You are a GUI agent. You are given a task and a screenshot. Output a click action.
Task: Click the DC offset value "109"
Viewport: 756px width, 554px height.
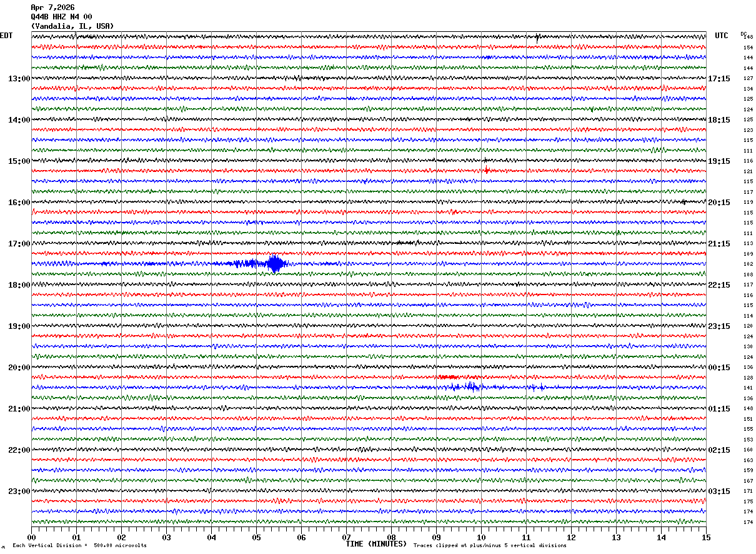click(748, 254)
